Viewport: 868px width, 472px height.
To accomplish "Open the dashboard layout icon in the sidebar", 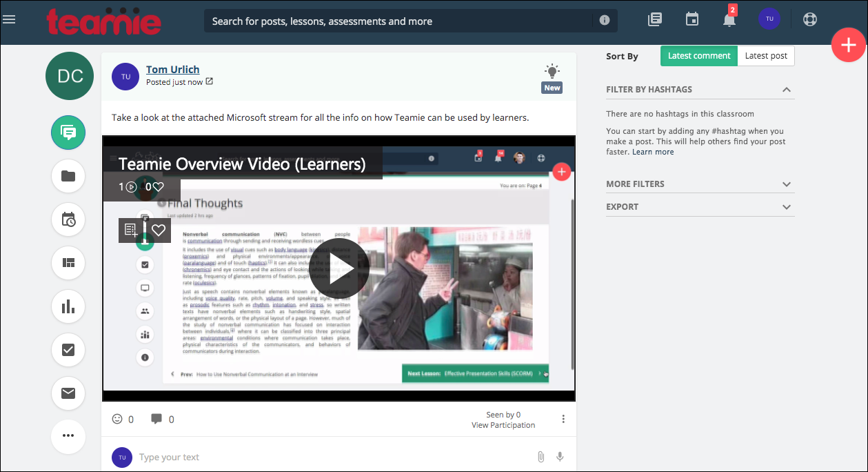I will point(68,263).
